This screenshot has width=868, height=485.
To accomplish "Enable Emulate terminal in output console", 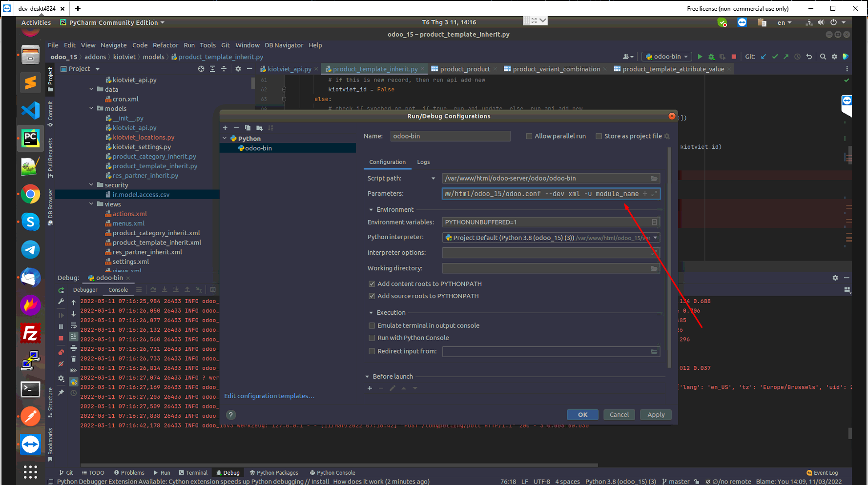I will (x=372, y=326).
